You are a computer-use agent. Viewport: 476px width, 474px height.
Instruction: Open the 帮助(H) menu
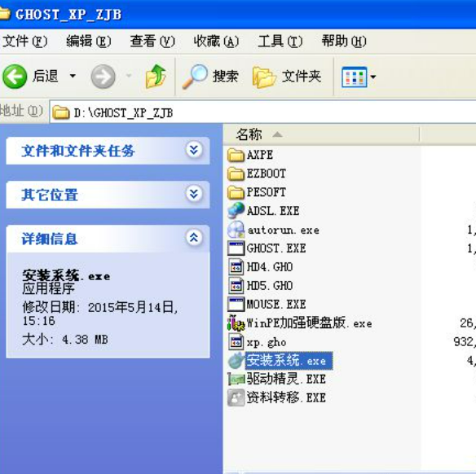pyautogui.click(x=344, y=42)
